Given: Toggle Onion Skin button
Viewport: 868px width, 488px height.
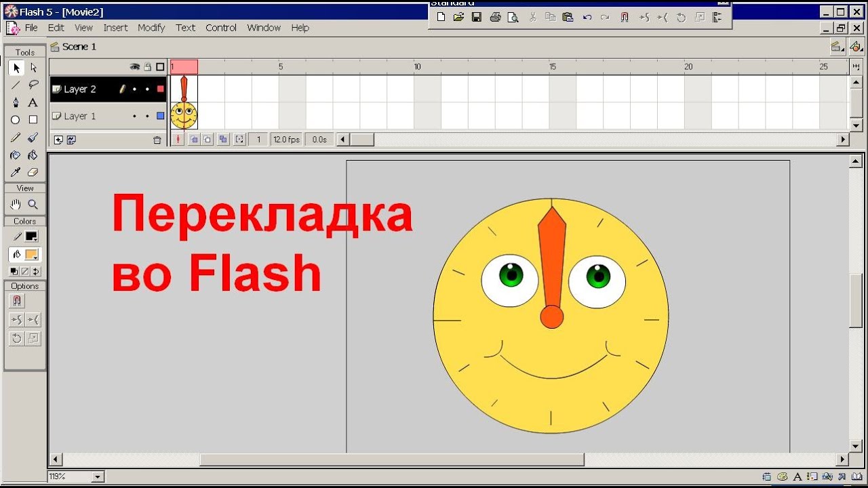Looking at the screenshot, I should coord(194,140).
